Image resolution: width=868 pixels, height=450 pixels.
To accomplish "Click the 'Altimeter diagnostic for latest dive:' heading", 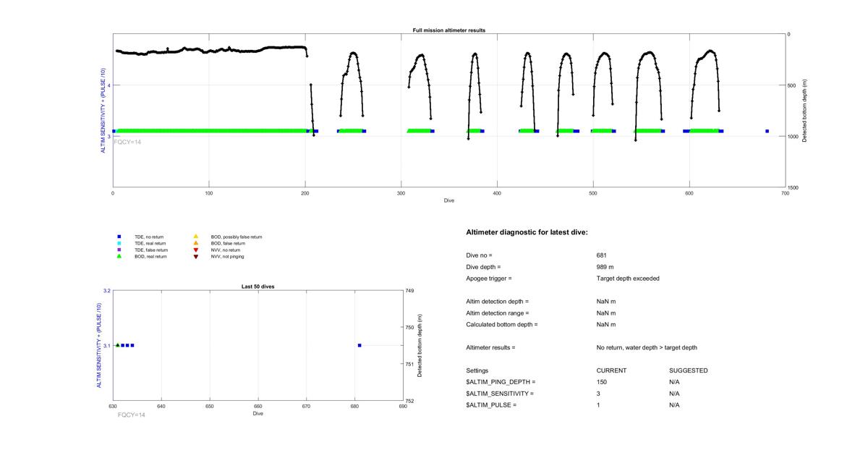I will pyautogui.click(x=527, y=232).
